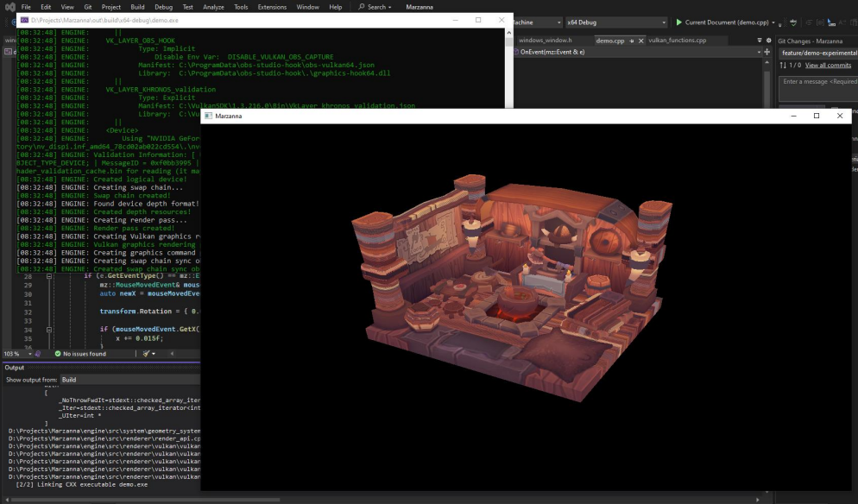Collapse the code block at line 28
This screenshot has height=504, width=858.
(49, 276)
